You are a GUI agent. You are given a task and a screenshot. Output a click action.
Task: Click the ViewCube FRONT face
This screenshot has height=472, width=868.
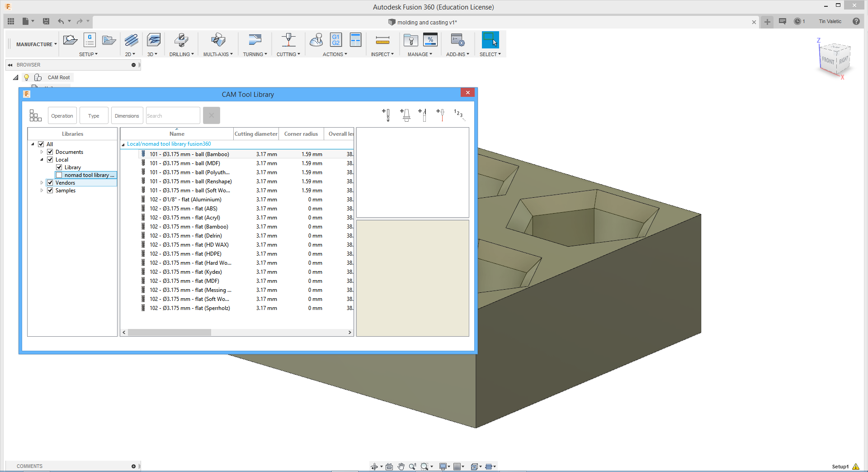click(x=828, y=61)
